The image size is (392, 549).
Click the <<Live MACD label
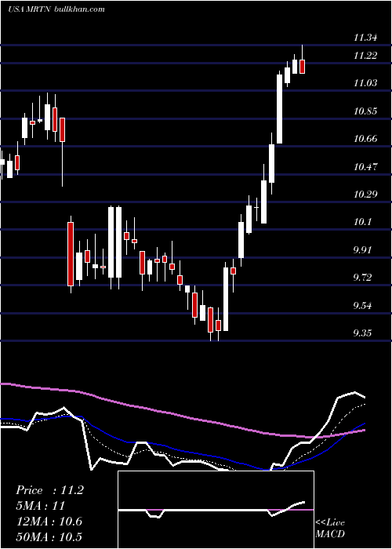(x=330, y=528)
